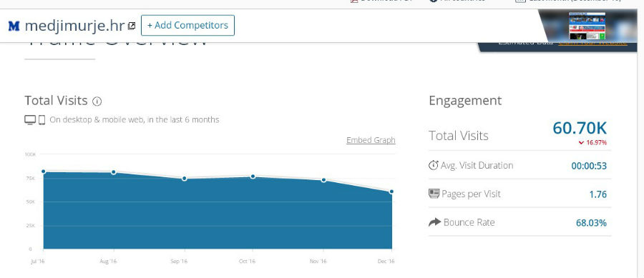Click the red down chevron next to 16.97%
Viewport: 644px width, 278px height.
pyautogui.click(x=581, y=143)
